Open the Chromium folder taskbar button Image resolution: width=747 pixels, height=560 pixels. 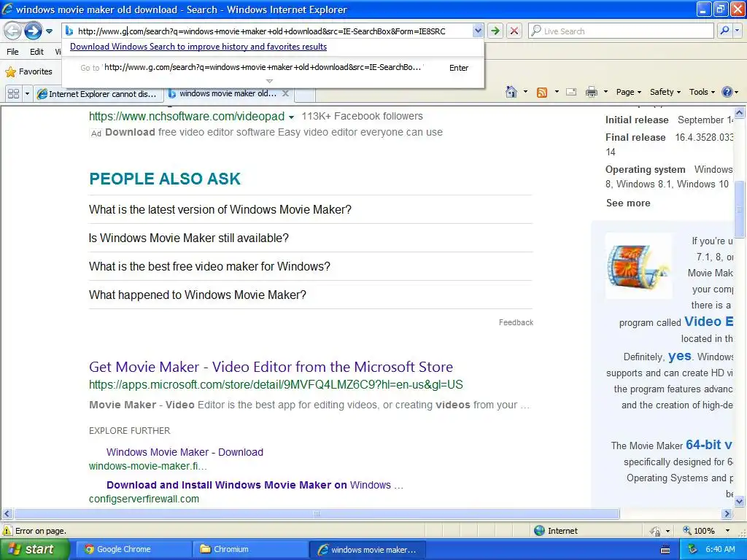click(x=249, y=550)
